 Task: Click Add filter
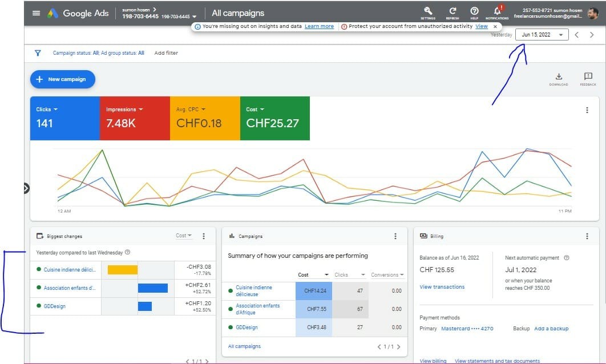pyautogui.click(x=166, y=53)
